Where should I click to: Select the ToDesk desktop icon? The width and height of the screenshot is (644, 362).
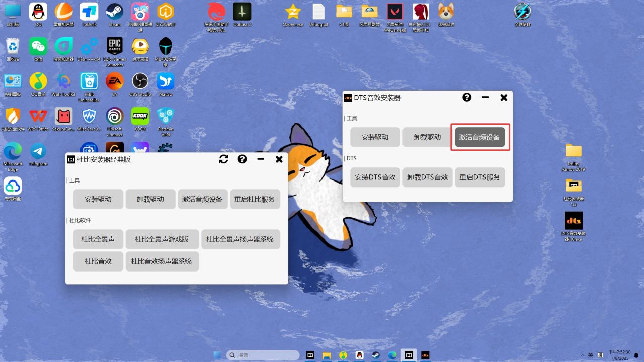pyautogui.click(x=89, y=15)
